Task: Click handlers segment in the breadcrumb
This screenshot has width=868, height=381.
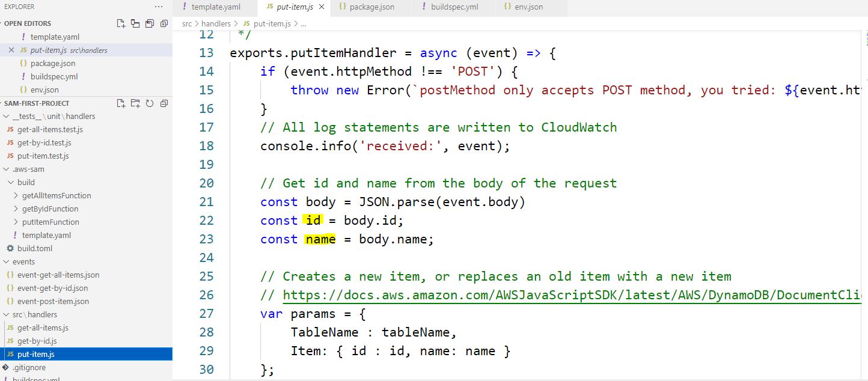Action: tap(216, 23)
